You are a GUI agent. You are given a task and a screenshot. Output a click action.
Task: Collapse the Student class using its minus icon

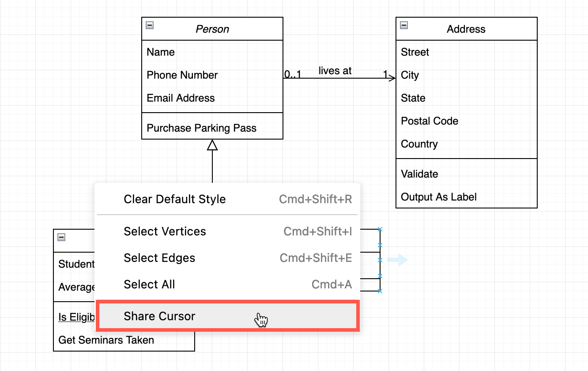[x=61, y=236]
